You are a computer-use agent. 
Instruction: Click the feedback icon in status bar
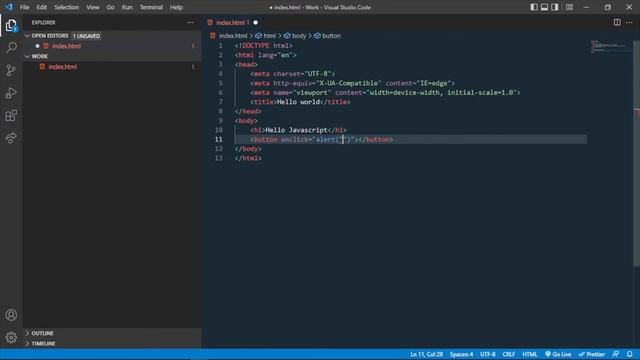coord(616,354)
